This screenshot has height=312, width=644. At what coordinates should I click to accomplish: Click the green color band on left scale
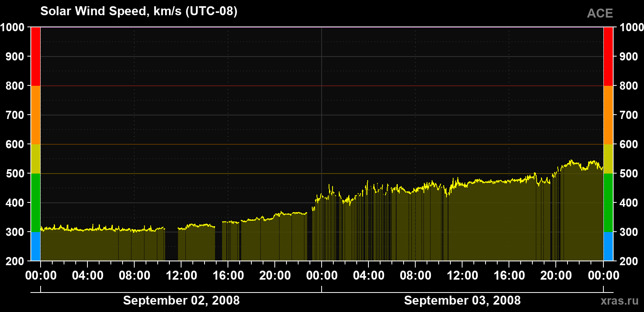(36, 203)
